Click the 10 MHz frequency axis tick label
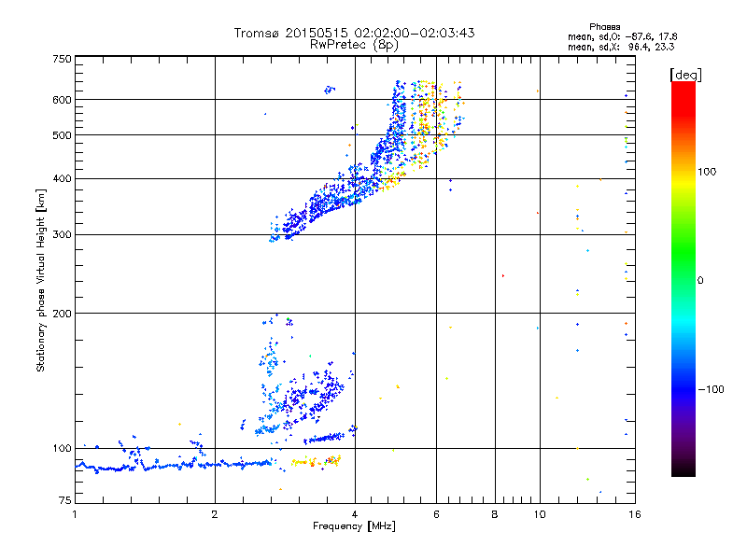 (540, 514)
